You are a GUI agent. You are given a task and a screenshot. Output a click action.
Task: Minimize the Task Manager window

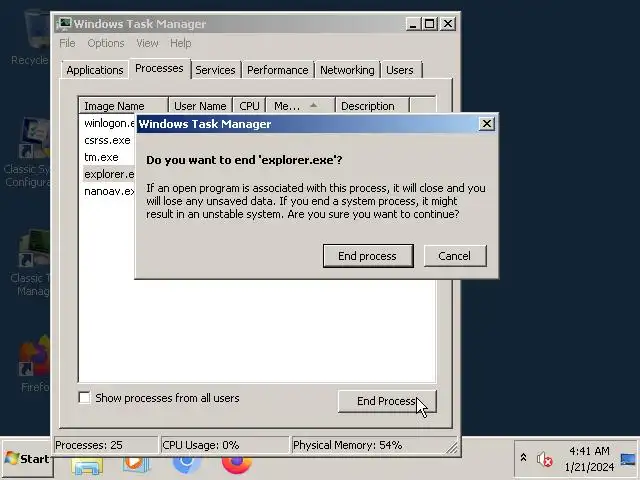click(x=413, y=24)
